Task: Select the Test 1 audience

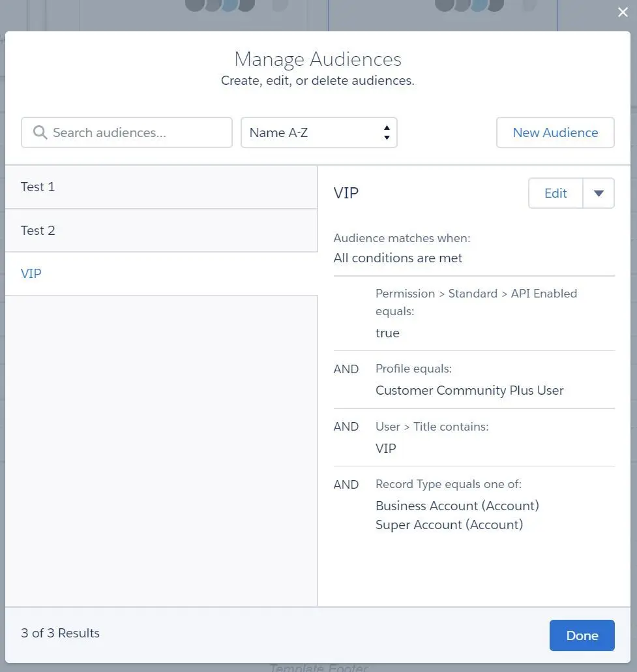Action: [161, 187]
